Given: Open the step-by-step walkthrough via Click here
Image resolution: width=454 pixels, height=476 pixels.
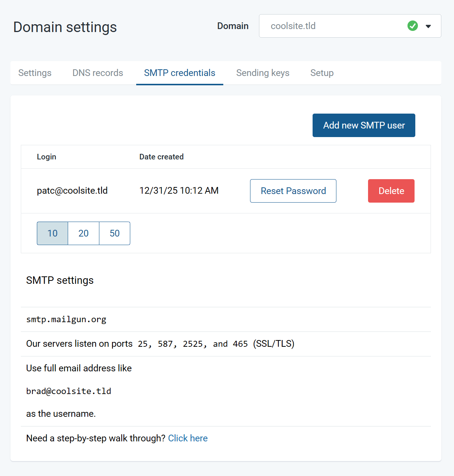Looking at the screenshot, I should pyautogui.click(x=188, y=438).
